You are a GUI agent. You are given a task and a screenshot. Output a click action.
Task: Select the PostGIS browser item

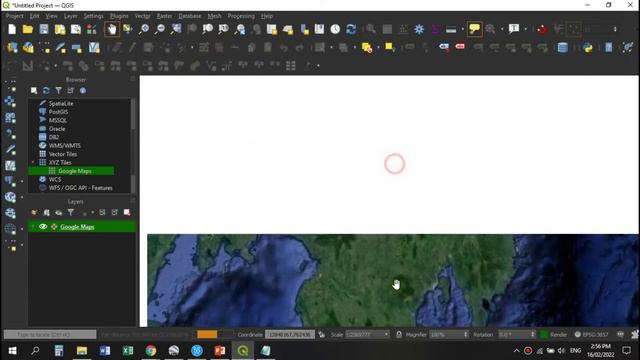tap(58, 112)
